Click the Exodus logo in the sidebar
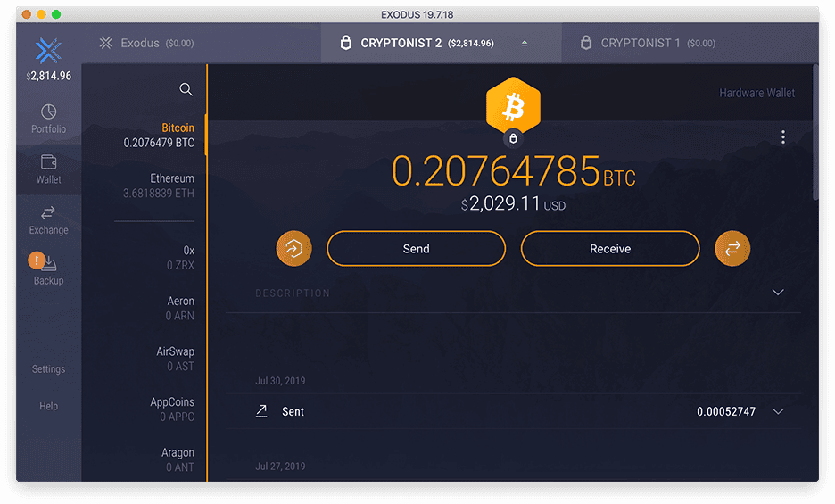The height and width of the screenshot is (504, 835). click(48, 51)
